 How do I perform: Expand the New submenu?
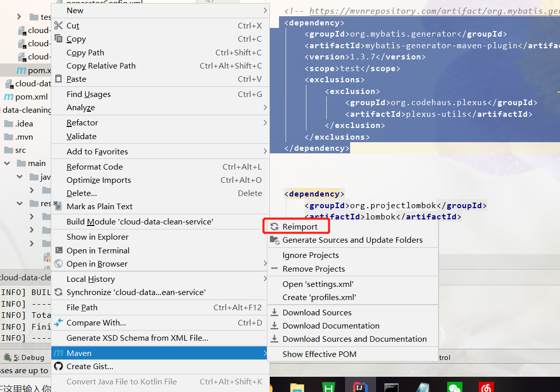pyautogui.click(x=264, y=10)
